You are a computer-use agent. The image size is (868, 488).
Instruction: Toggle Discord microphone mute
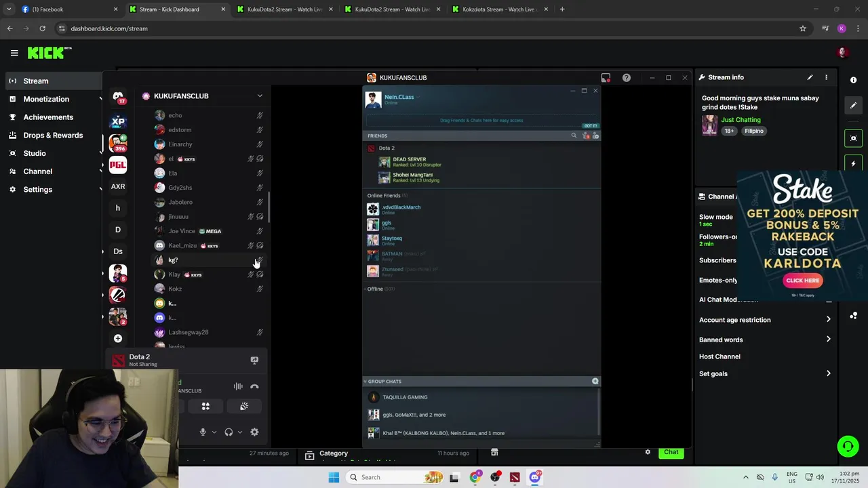[202, 432]
